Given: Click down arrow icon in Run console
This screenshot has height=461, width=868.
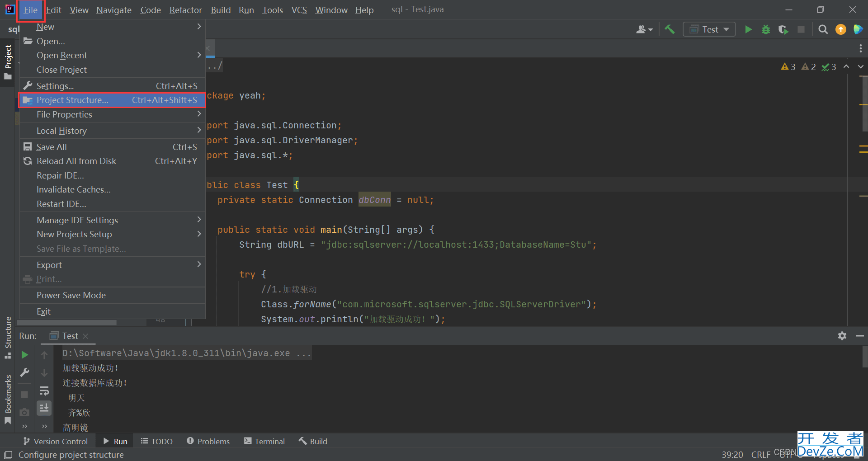Looking at the screenshot, I should 44,373.
